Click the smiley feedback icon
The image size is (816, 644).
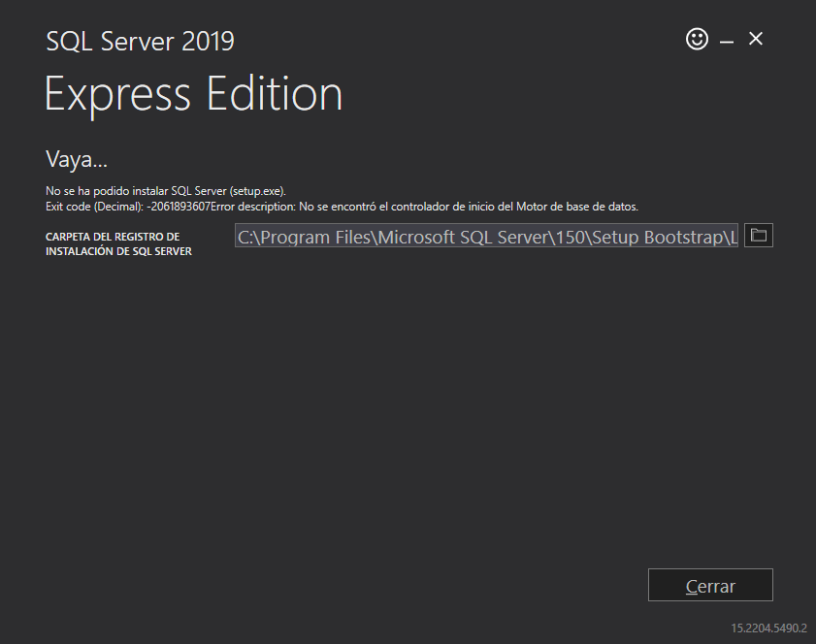697,39
